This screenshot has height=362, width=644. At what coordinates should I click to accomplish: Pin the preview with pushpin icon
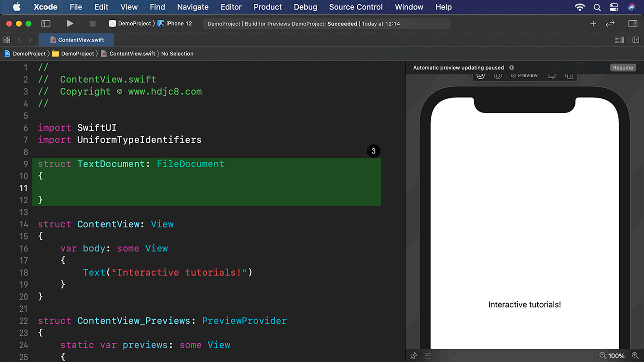[x=414, y=356]
